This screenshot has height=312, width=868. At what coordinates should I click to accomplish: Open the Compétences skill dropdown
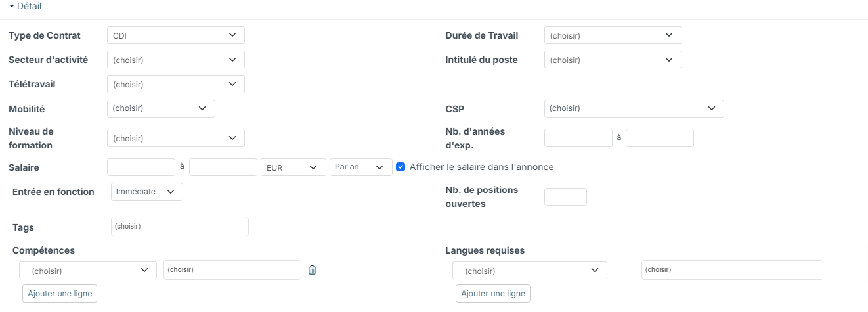pos(88,271)
